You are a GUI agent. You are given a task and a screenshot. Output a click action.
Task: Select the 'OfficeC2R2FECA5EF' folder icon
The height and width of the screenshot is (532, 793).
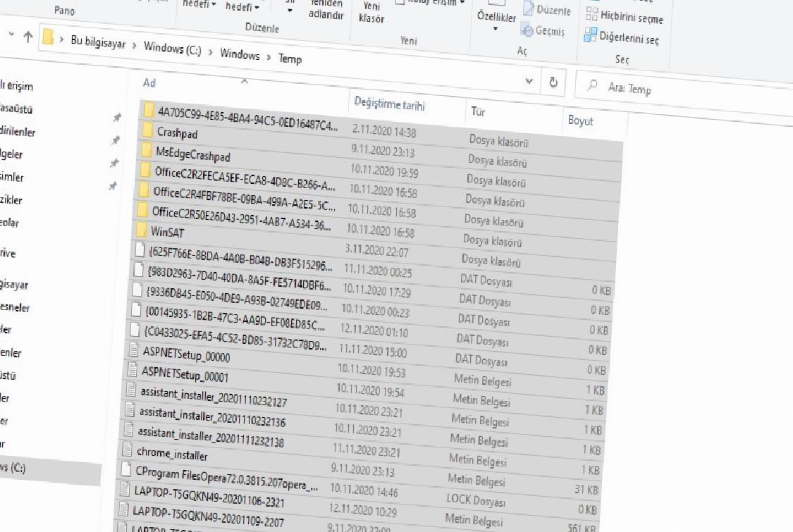[x=145, y=170]
